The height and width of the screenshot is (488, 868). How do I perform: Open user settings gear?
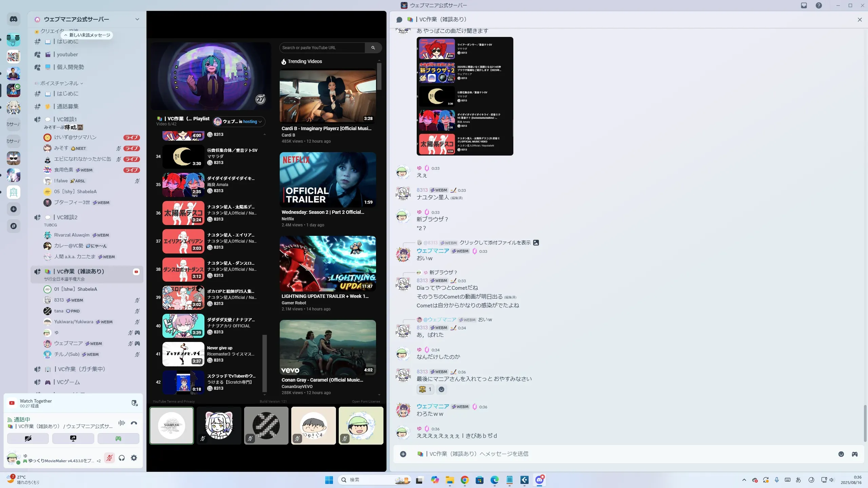pos(134,458)
